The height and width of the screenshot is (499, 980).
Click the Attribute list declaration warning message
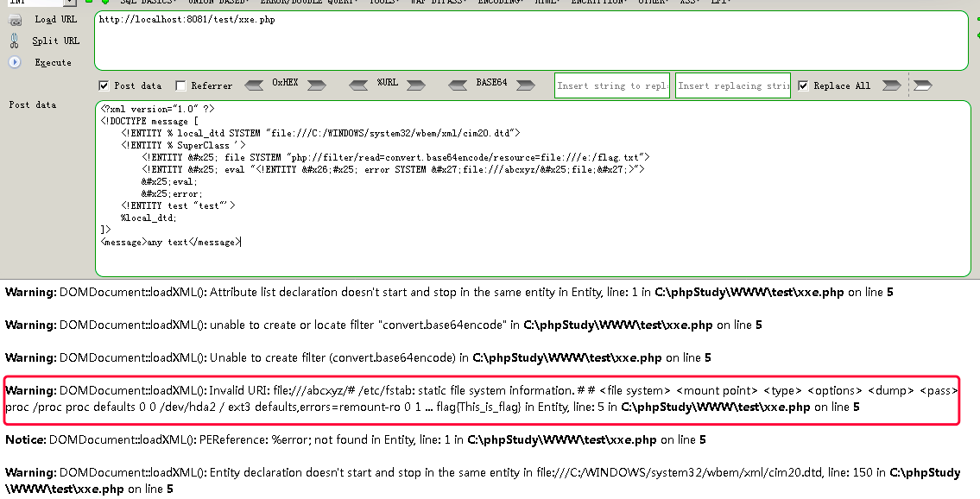pos(449,293)
